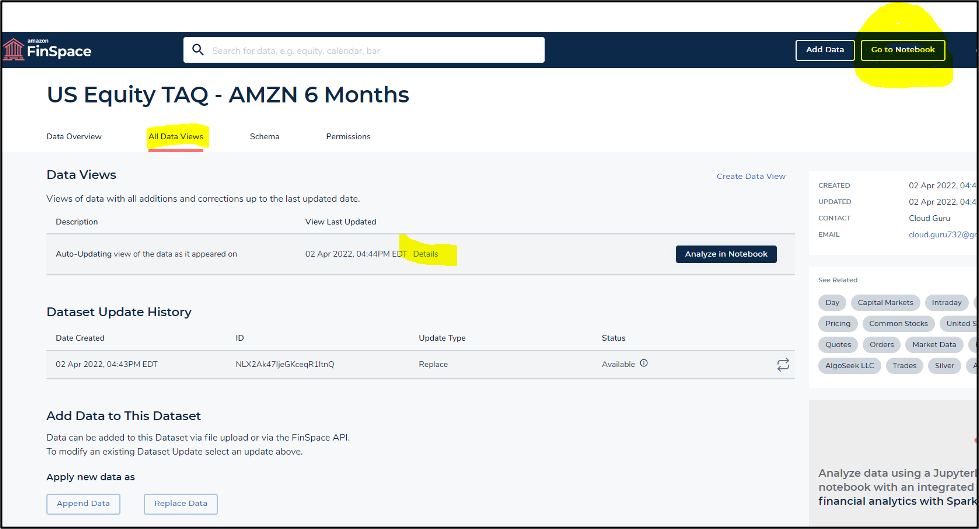The image size is (979, 529).
Task: Click the Update Type column header
Action: coord(442,338)
